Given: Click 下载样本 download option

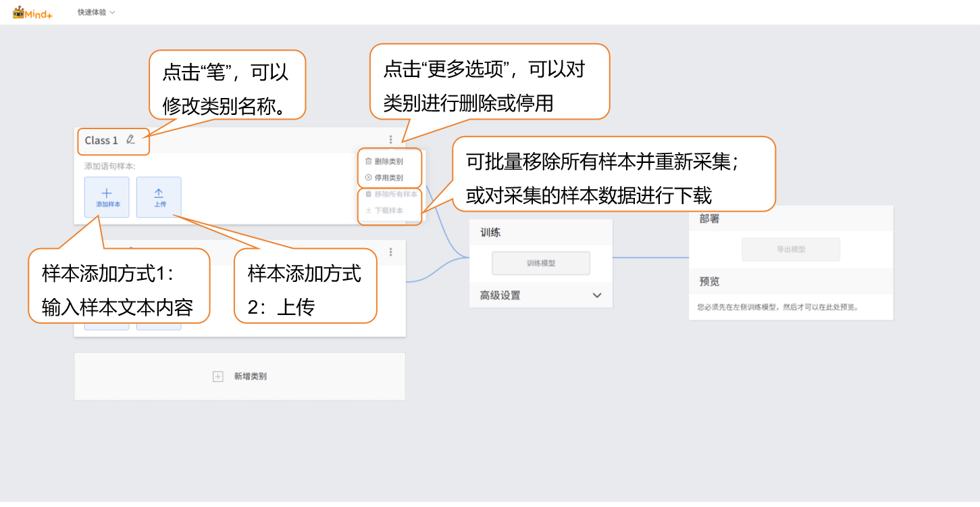Looking at the screenshot, I should pyautogui.click(x=389, y=210).
